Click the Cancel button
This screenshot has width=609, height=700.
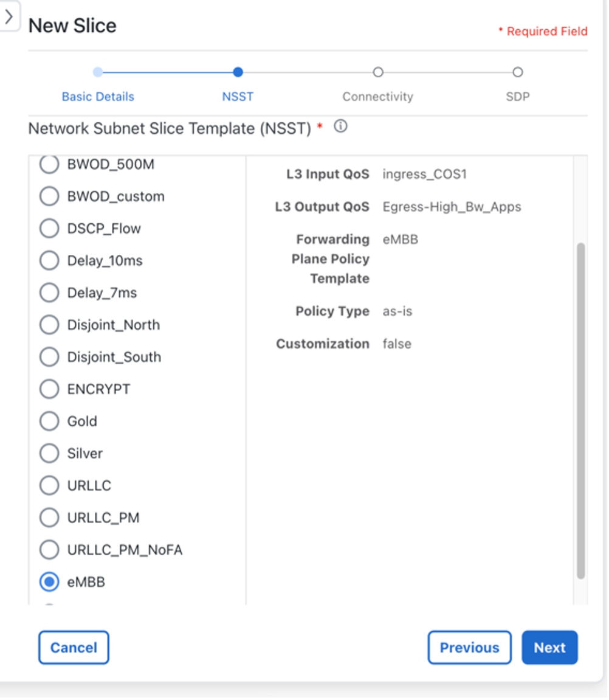point(74,648)
